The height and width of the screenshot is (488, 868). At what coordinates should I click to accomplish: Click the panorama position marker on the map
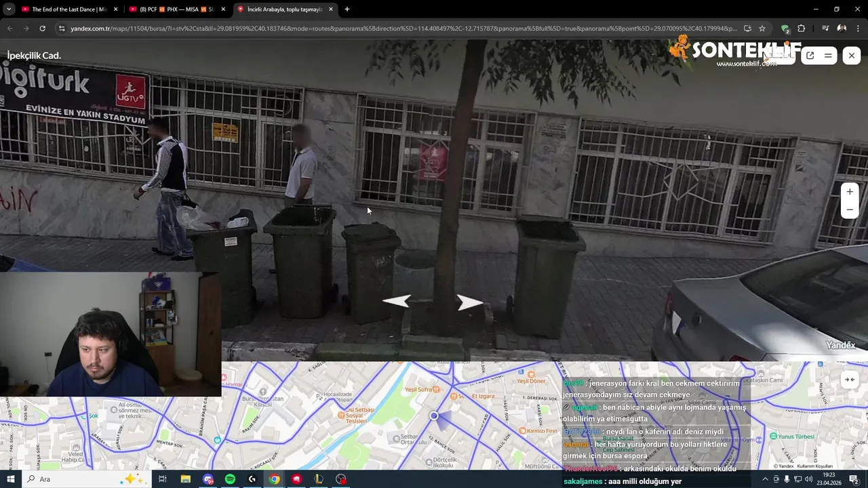point(434,415)
